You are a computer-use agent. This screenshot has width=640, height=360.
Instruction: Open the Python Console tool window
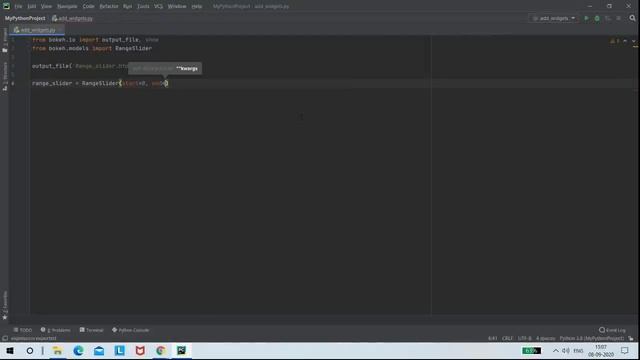coord(131,330)
